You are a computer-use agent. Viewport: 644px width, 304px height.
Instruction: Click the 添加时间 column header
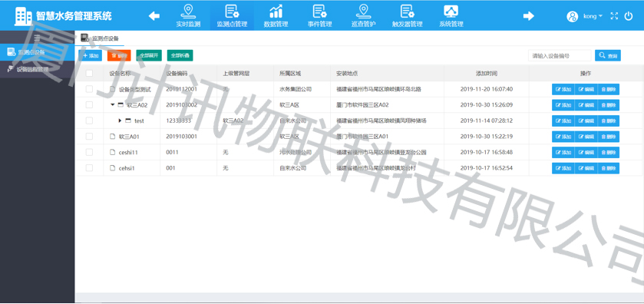[x=487, y=74]
